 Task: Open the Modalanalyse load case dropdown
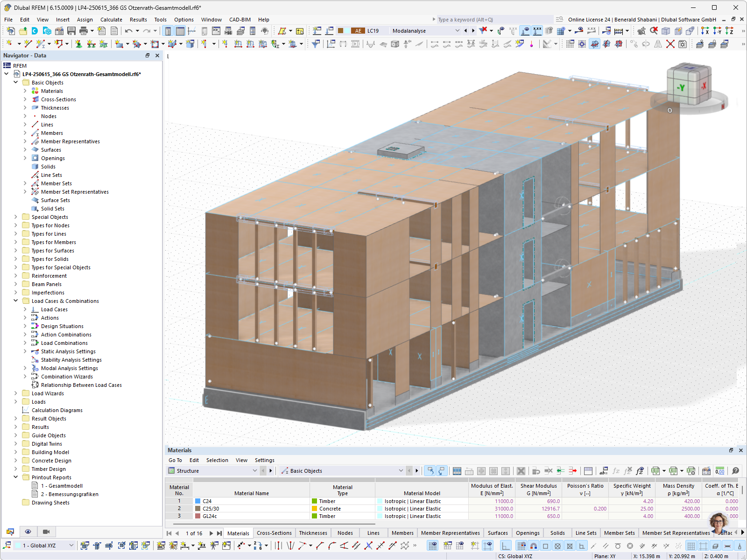pos(457,31)
